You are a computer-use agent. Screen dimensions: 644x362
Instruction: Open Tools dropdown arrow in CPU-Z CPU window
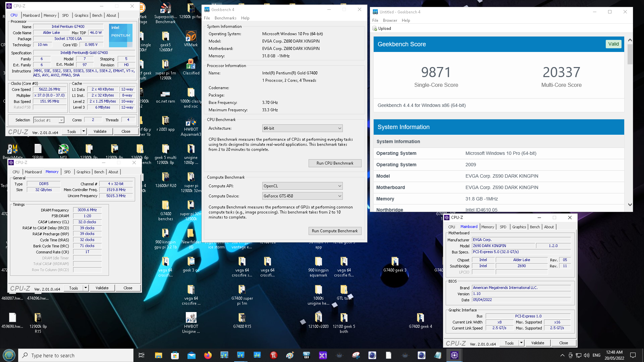[x=84, y=131]
